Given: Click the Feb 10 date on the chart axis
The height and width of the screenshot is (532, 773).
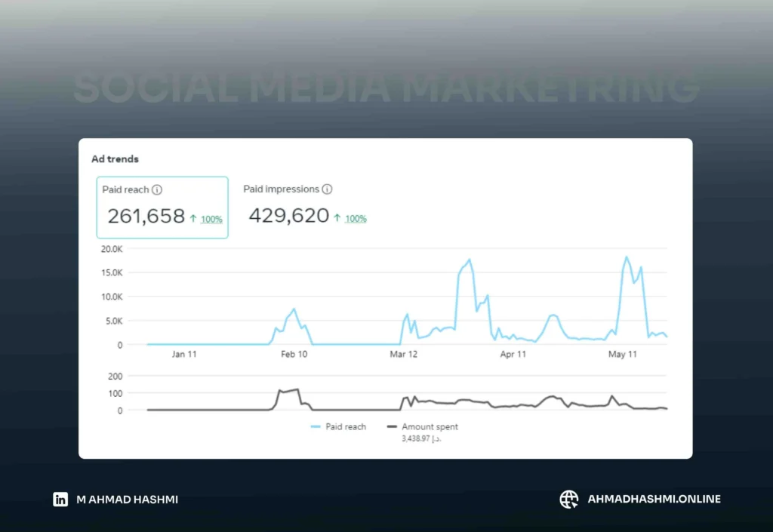Looking at the screenshot, I should pos(294,354).
